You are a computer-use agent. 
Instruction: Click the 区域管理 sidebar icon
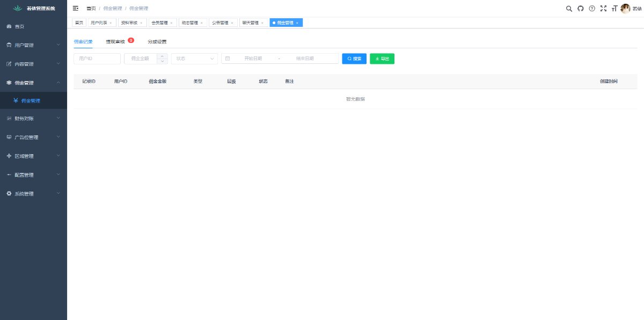[9, 156]
